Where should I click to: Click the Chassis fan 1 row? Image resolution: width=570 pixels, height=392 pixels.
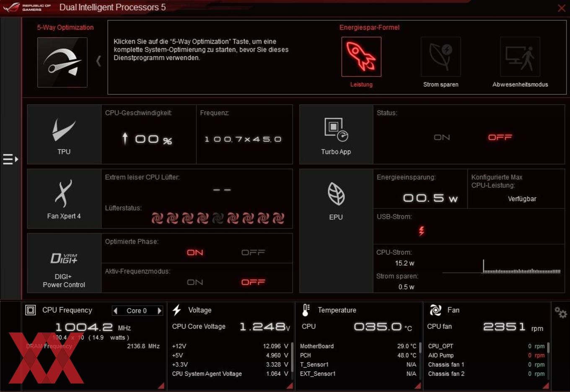coord(487,365)
